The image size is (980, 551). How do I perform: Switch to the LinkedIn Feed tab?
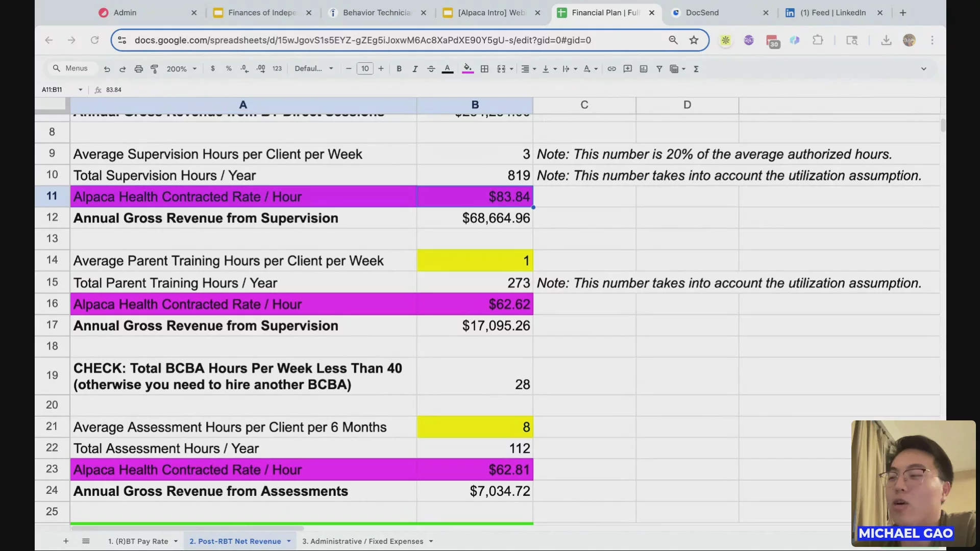[833, 13]
